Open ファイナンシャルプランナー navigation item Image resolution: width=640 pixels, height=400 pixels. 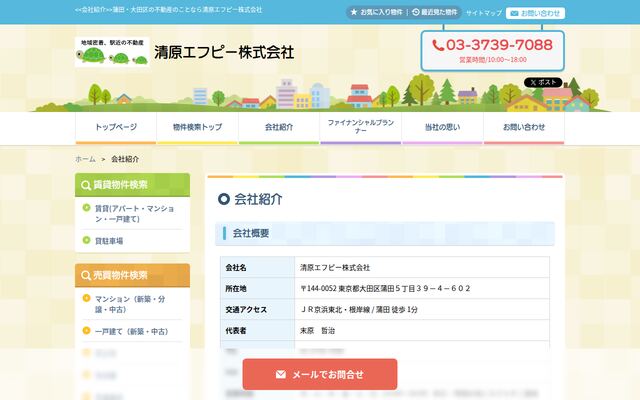[361, 128]
